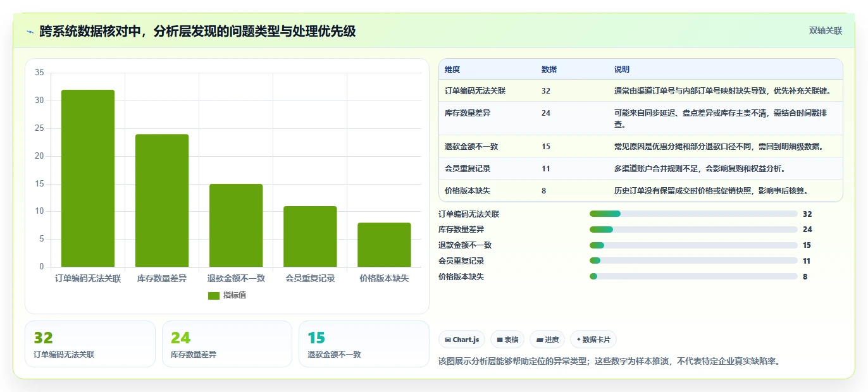Click the 库存数量差异 bar in the chart
The image size is (868, 392).
[162, 200]
